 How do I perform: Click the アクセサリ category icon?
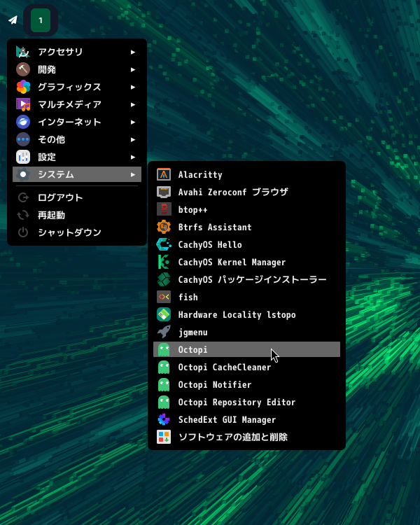23,52
